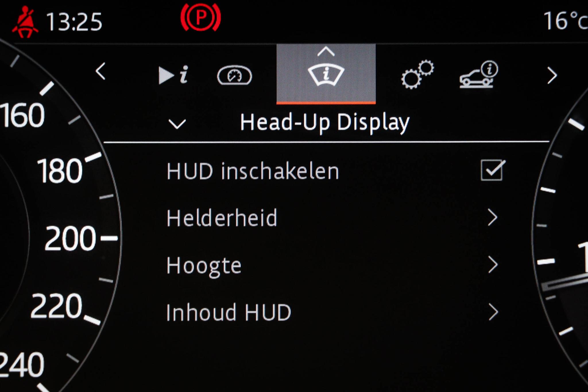This screenshot has height=392, width=588.
Task: Click the red seatbelt warning icon
Action: (x=25, y=22)
